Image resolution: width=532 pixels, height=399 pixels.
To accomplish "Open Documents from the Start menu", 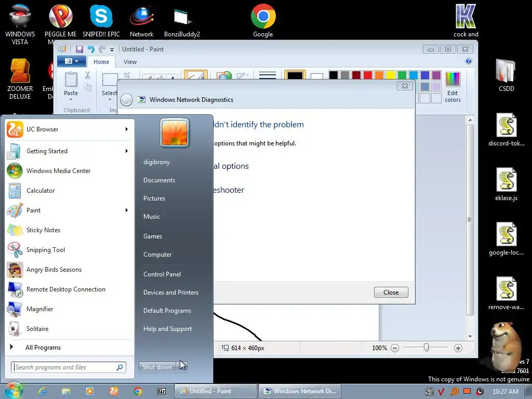I will (159, 180).
